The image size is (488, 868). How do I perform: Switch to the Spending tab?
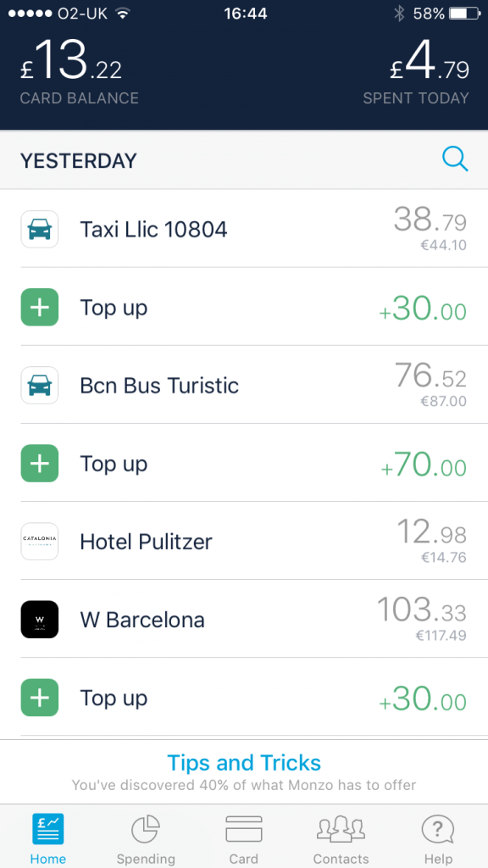point(146,839)
